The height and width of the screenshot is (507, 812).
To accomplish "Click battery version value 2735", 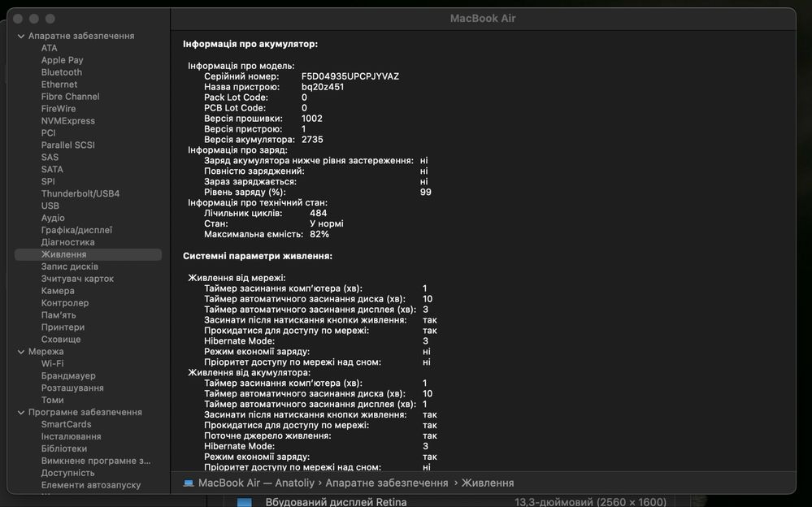I will click(312, 140).
